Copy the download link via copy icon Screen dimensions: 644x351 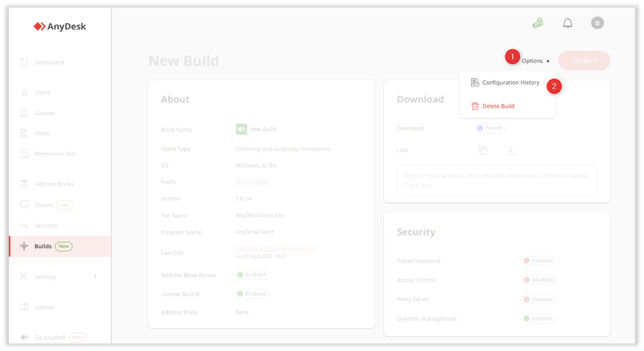483,150
